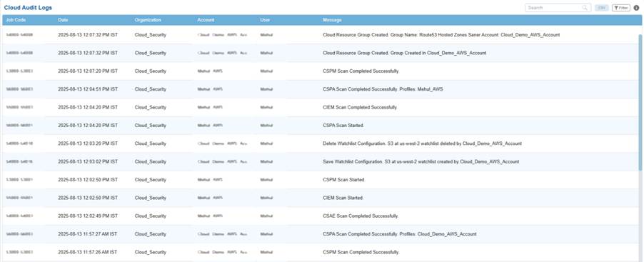Select message with 'Profiles: Cloud_Demo_AWS_Account'
The width and height of the screenshot is (644, 262).
[400, 233]
